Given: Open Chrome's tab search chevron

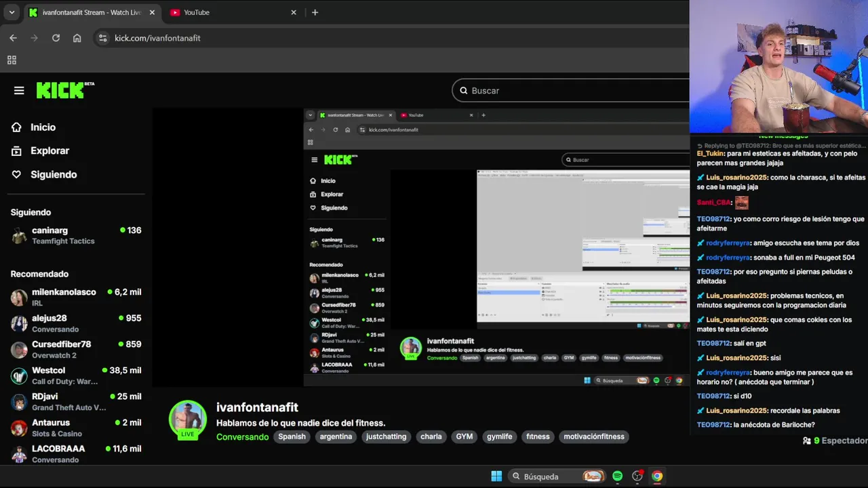Looking at the screenshot, I should pyautogui.click(x=12, y=12).
